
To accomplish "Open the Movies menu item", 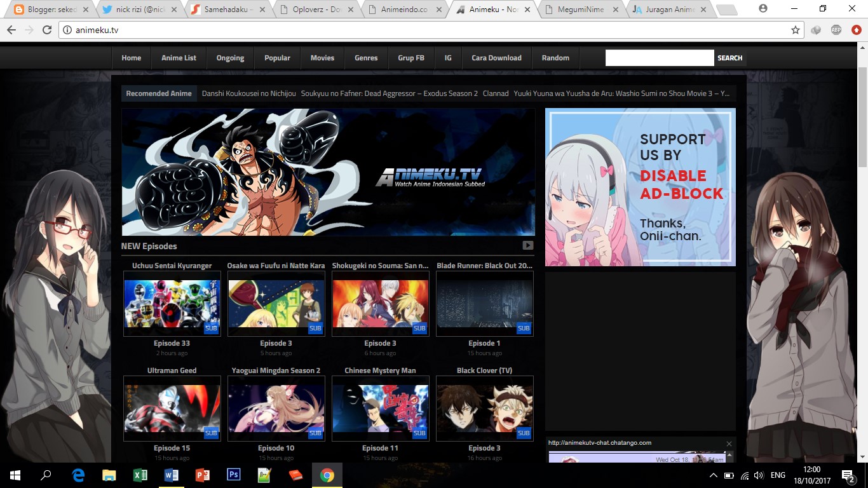I will (x=322, y=58).
